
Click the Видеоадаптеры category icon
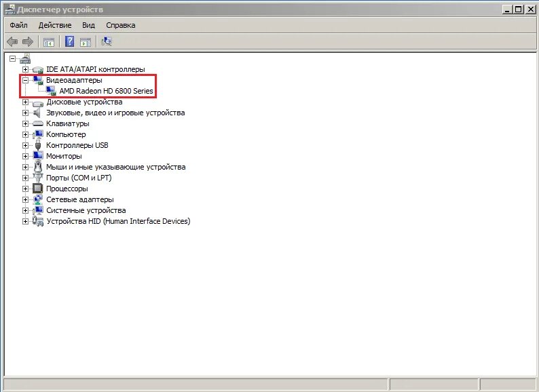38,81
